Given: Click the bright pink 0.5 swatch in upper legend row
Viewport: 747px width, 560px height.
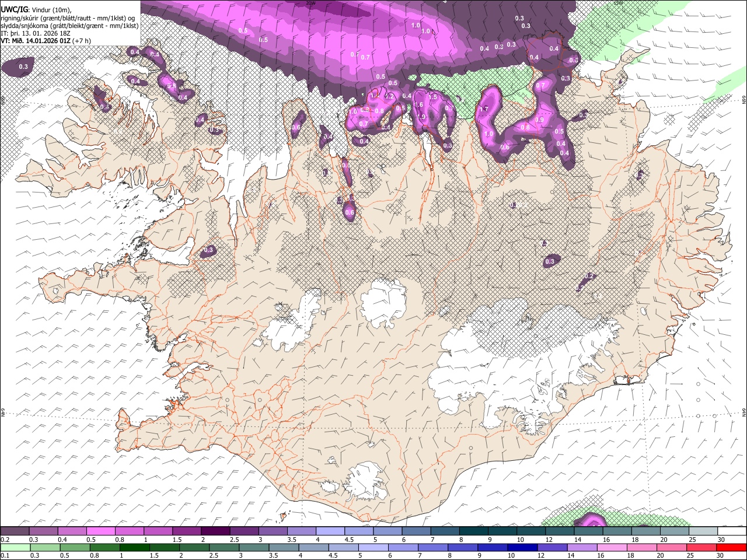Looking at the screenshot, I should coord(100,531).
